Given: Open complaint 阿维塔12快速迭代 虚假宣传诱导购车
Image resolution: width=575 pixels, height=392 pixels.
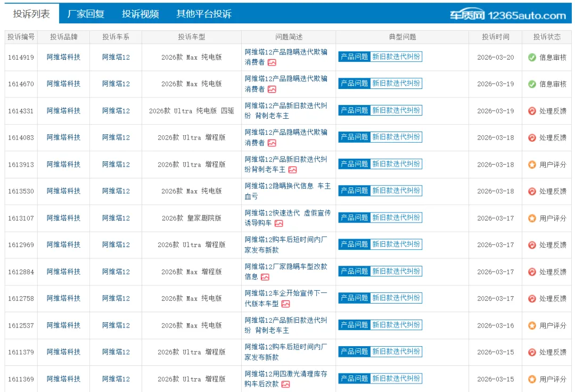Looking at the screenshot, I should coord(287,218).
